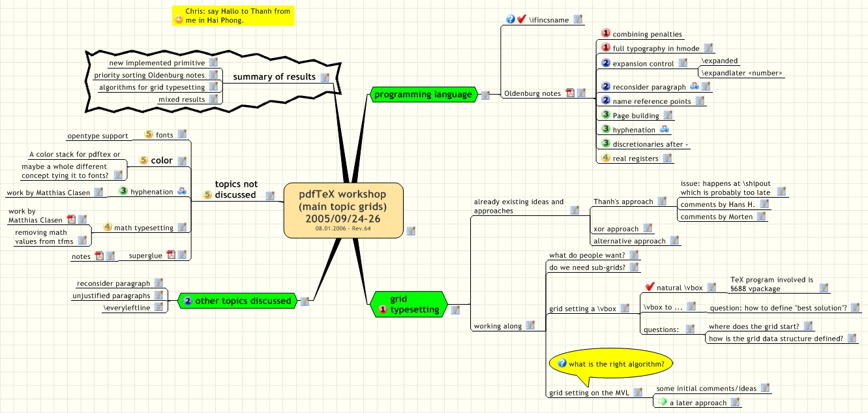This screenshot has height=413, width=868.
Task: Open note icon of full typography in hmode
Action: [x=708, y=48]
